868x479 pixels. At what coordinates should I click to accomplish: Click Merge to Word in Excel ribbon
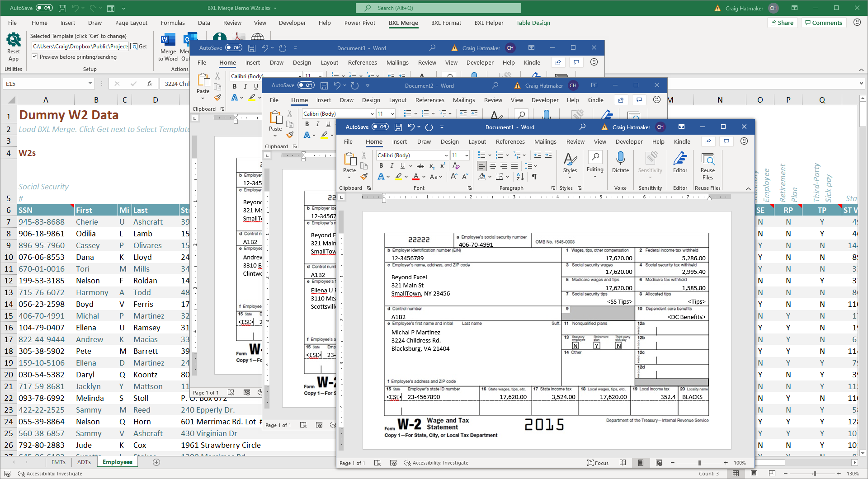[x=168, y=47]
